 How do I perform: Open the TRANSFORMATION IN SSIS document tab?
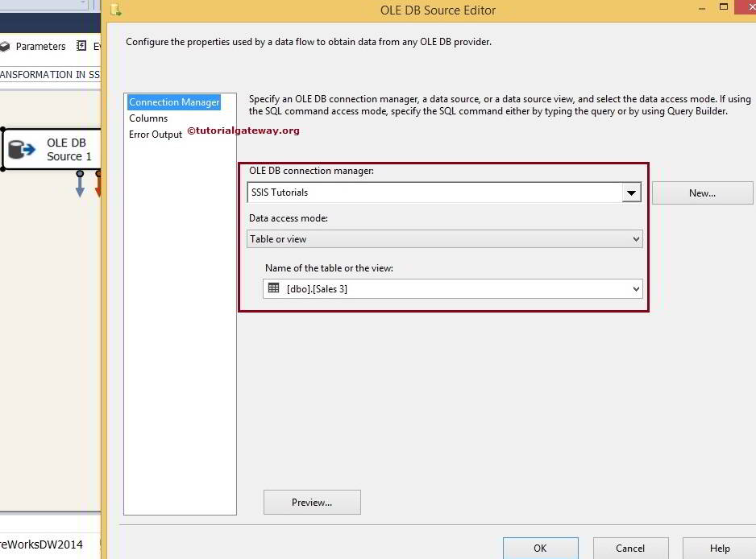[x=48, y=74]
